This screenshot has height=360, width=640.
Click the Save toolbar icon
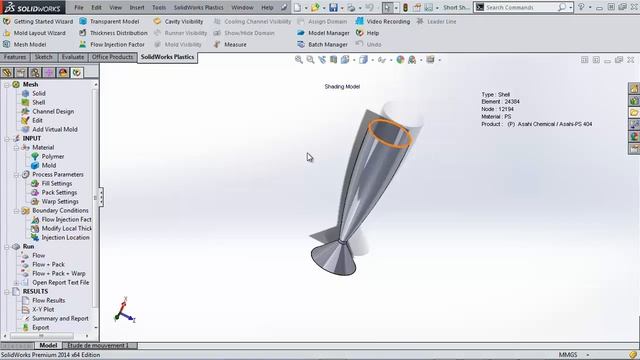(x=333, y=7)
